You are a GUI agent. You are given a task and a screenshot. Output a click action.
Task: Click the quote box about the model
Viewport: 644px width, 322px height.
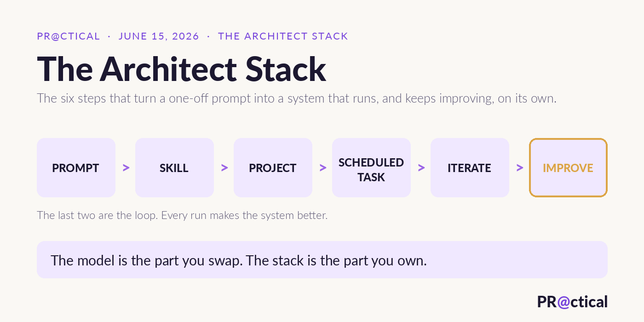[x=322, y=260]
